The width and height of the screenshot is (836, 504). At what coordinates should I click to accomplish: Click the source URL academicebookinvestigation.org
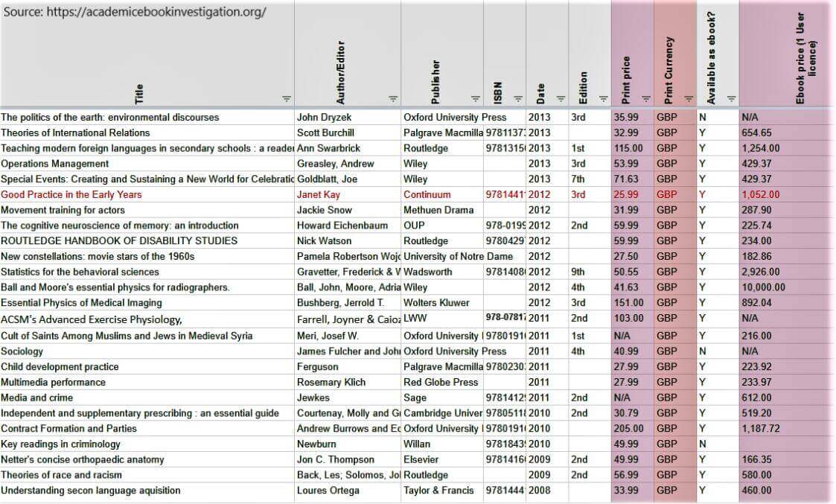pos(156,12)
